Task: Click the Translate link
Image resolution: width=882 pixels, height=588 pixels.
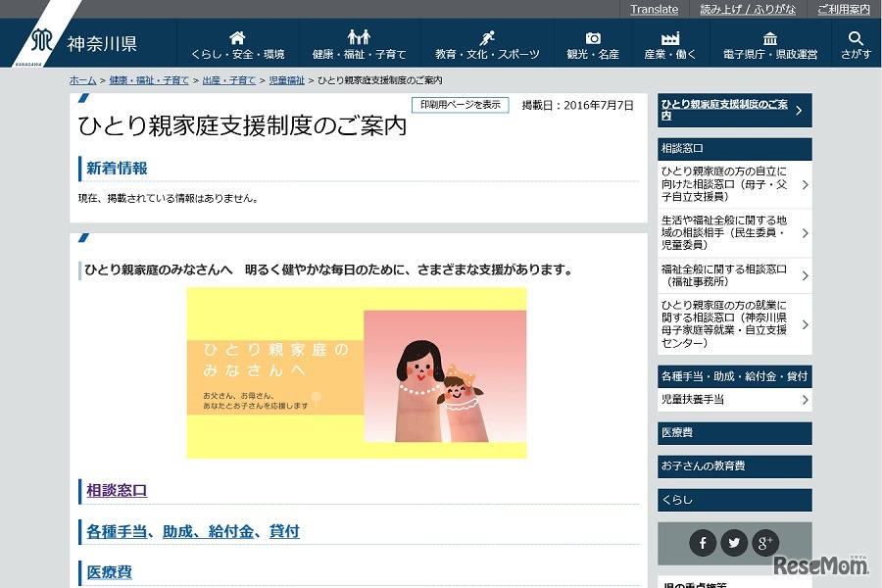Action: coord(654,9)
